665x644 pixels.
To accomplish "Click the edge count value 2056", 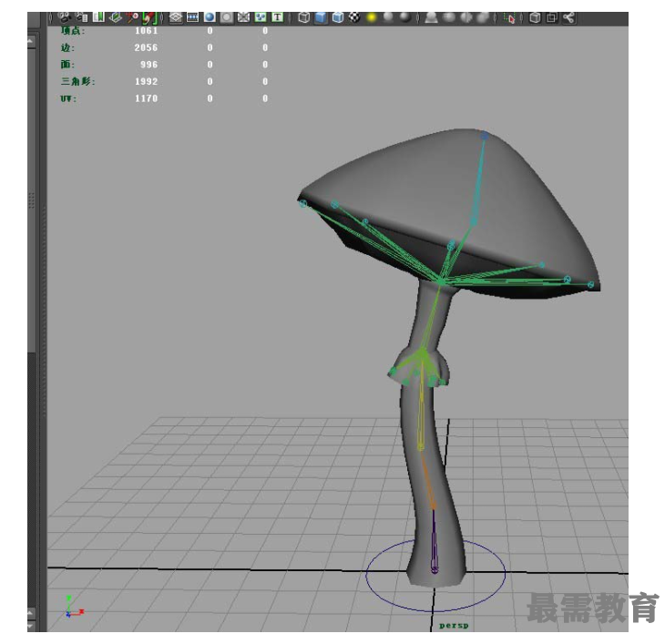I will click(x=147, y=47).
